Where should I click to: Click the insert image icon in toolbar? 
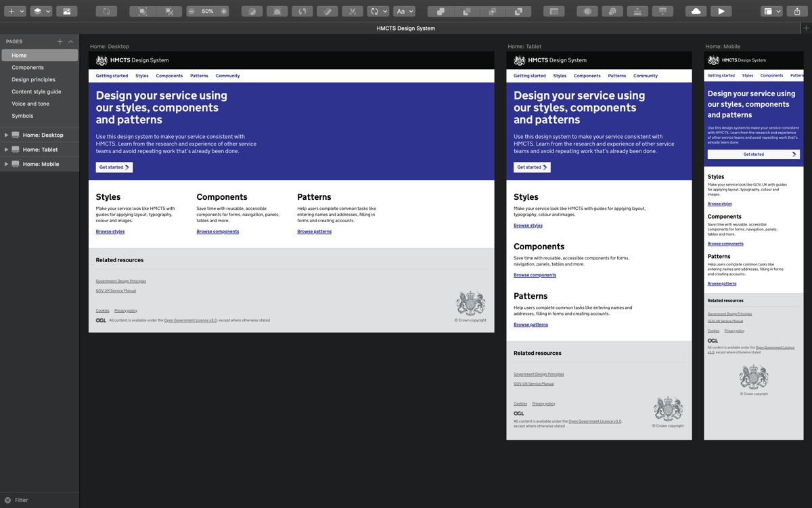[66, 12]
